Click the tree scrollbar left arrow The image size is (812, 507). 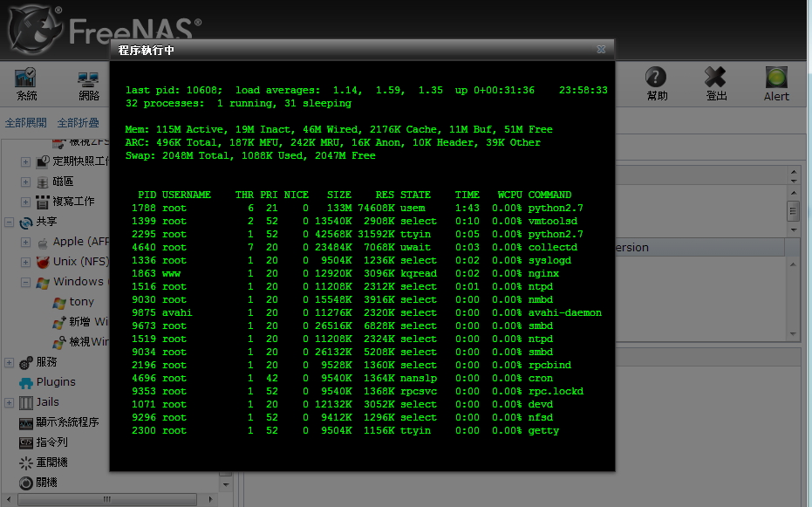tap(9, 499)
